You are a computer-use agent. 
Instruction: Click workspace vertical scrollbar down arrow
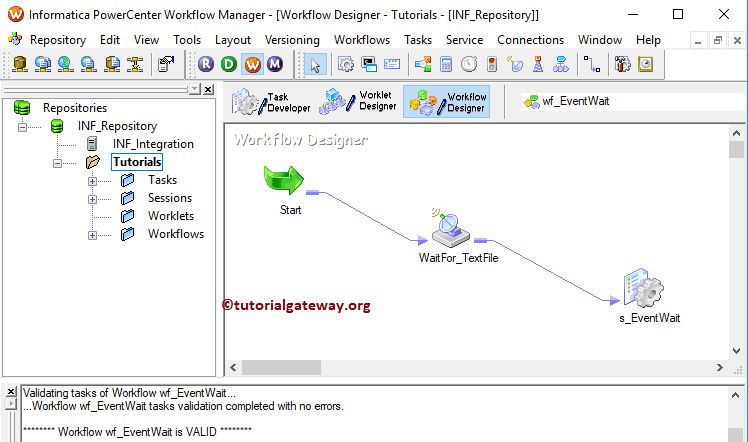[736, 351]
